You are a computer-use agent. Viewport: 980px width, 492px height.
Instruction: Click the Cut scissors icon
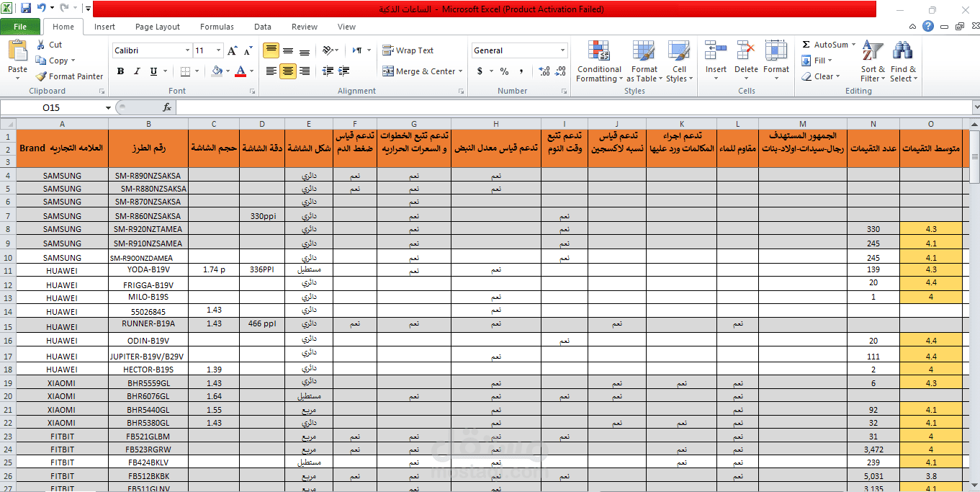click(40, 45)
